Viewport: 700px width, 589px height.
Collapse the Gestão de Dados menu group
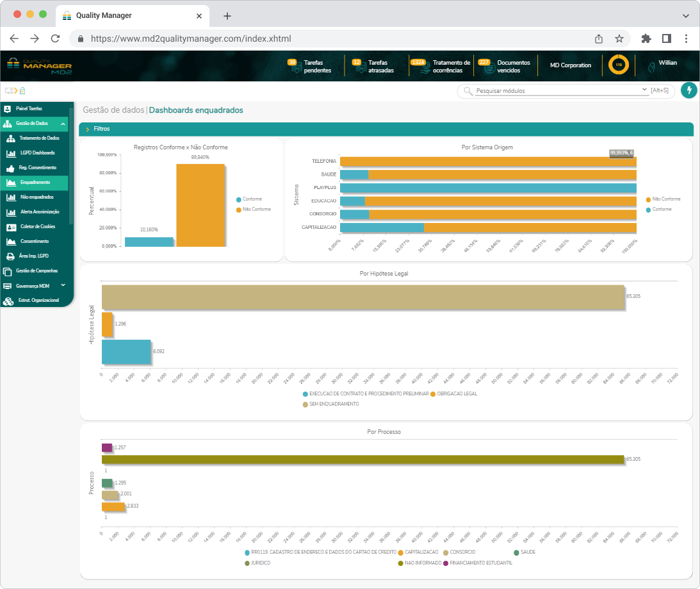point(63,123)
